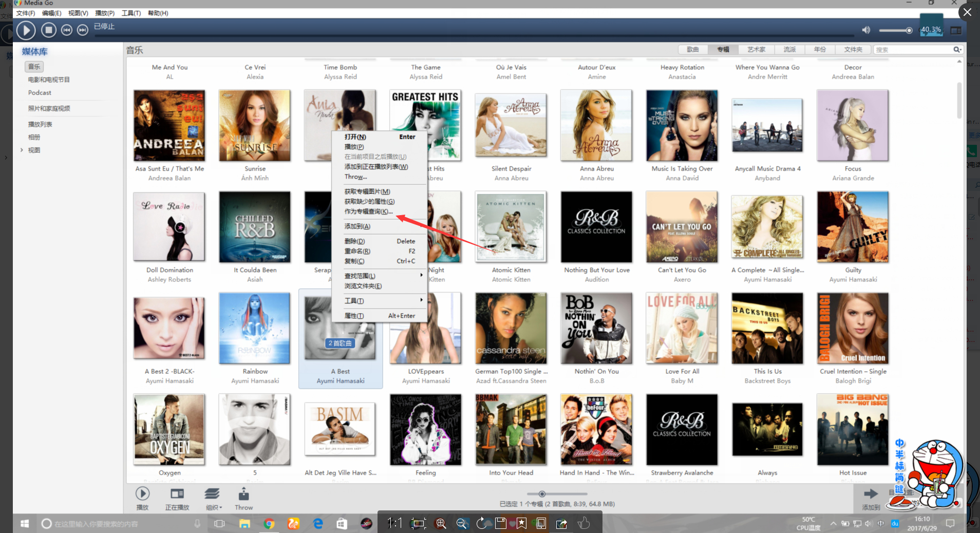Click the search magnifier icon
980x533 pixels.
tap(957, 50)
